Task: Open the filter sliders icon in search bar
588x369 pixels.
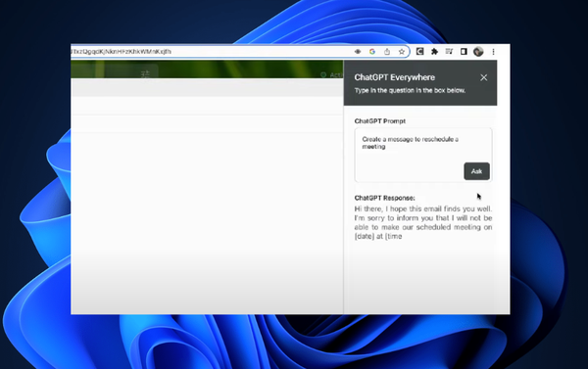Action: pyautogui.click(x=145, y=74)
